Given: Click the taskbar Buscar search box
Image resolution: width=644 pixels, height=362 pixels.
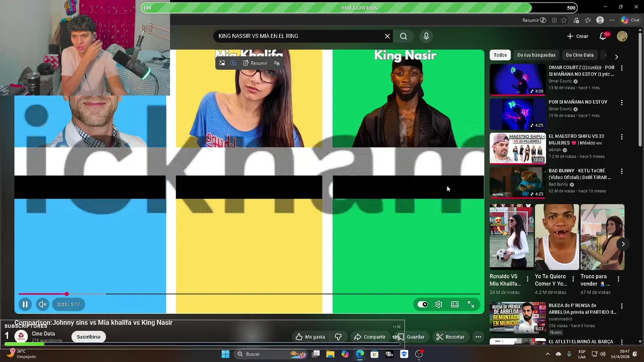Looking at the screenshot, I should [x=272, y=354].
